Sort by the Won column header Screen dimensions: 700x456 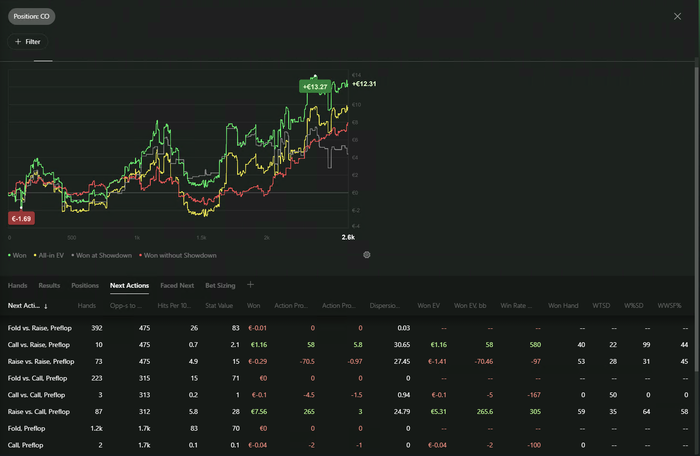click(254, 305)
